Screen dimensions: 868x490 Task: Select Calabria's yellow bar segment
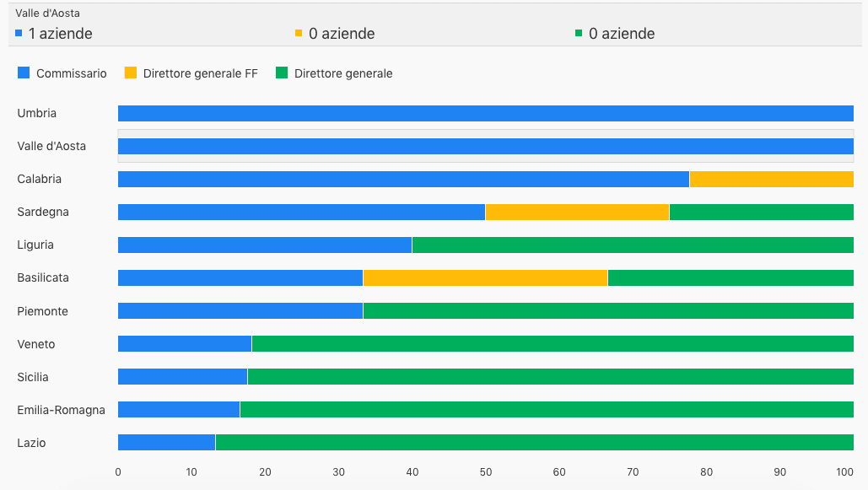771,179
